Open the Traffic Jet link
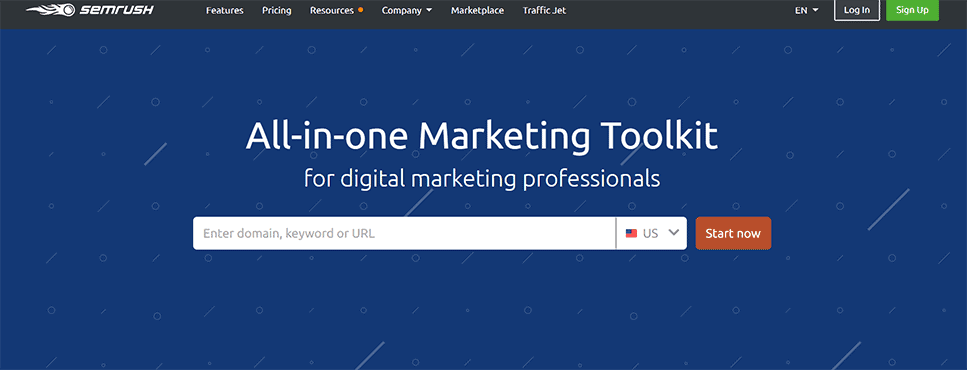 click(545, 10)
